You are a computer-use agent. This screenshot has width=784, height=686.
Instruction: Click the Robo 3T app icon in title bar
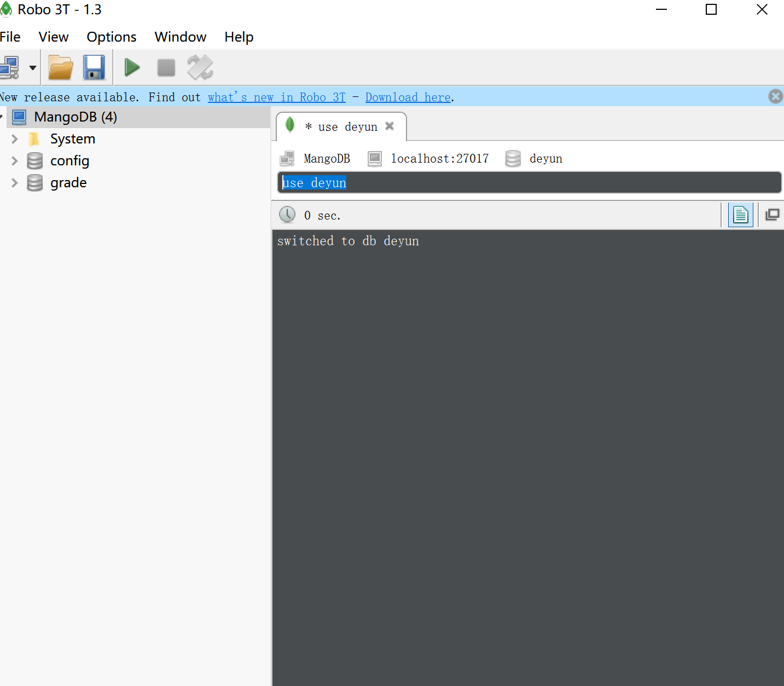6,9
